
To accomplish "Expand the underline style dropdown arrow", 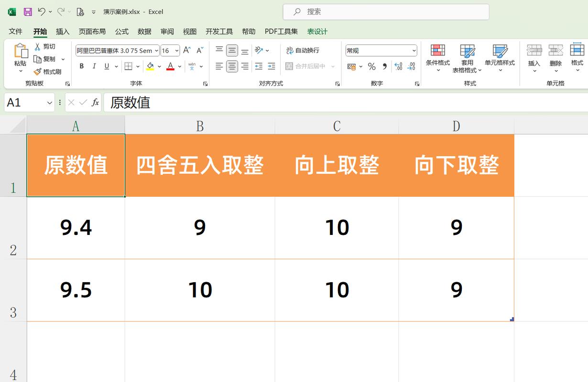I will [116, 66].
